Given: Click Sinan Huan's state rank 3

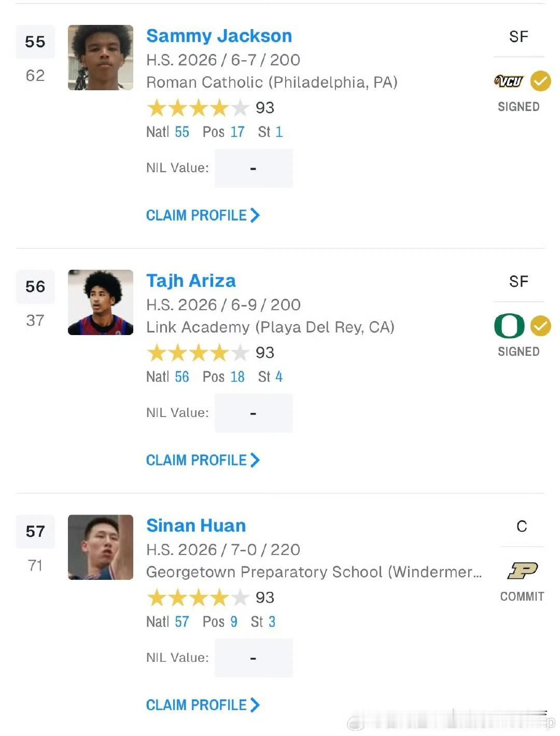Looking at the screenshot, I should pos(272,621).
